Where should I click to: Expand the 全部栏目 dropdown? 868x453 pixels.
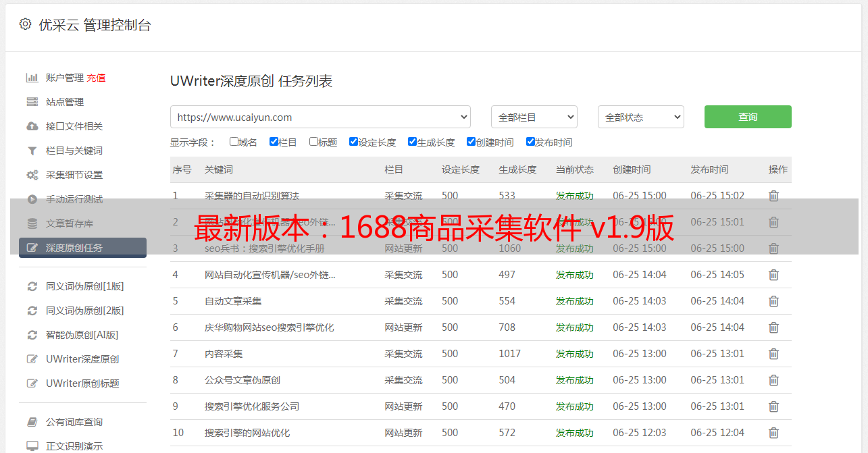(x=534, y=117)
